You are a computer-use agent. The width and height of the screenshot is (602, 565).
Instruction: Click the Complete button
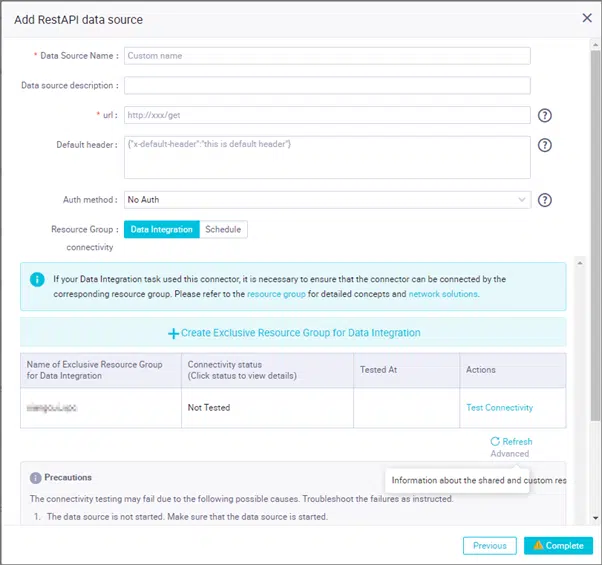click(557, 546)
